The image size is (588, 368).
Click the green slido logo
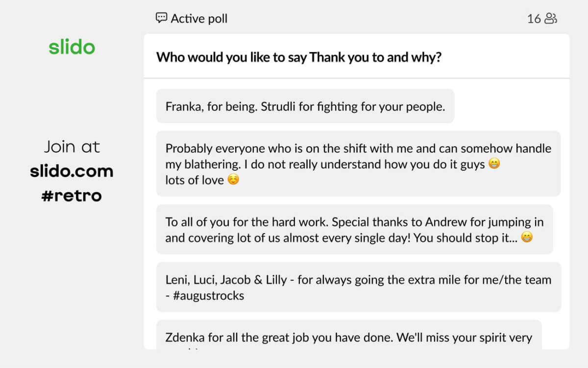(72, 47)
